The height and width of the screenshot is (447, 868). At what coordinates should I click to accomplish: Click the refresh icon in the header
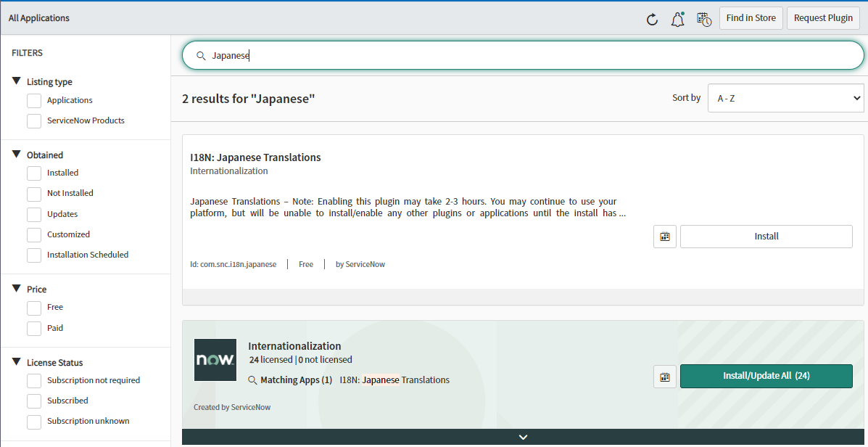coord(652,20)
